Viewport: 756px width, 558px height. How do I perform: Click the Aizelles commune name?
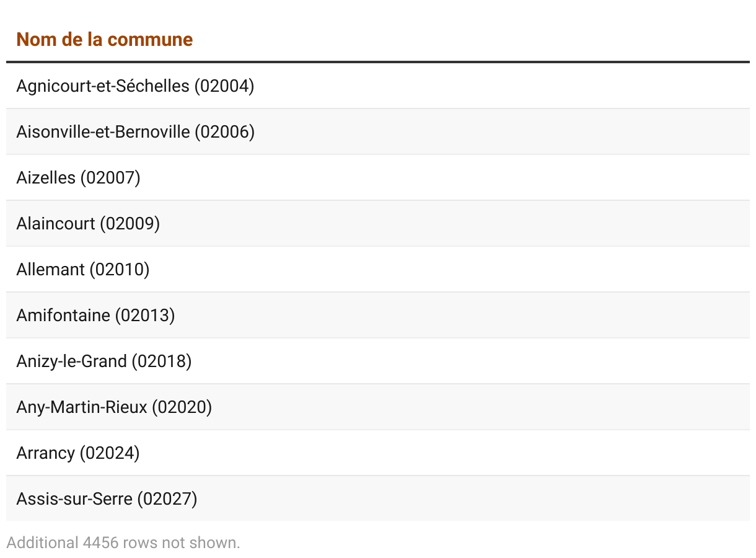[x=46, y=177]
